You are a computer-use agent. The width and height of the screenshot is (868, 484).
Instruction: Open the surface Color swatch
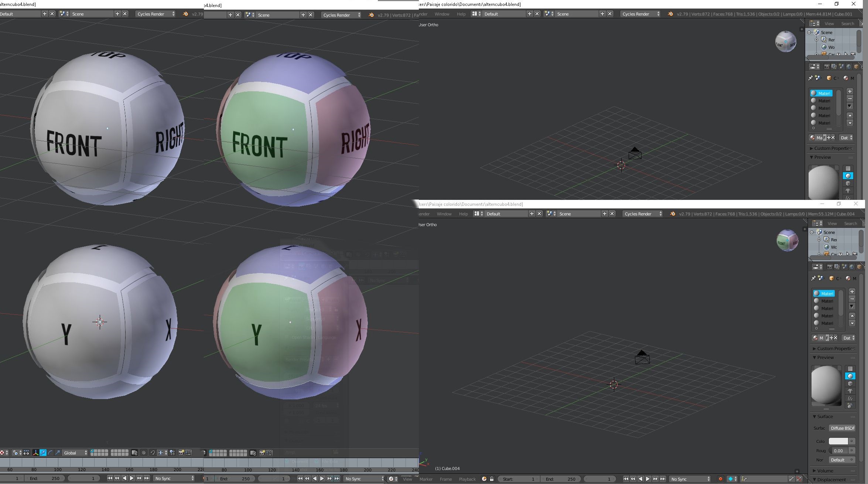point(838,441)
